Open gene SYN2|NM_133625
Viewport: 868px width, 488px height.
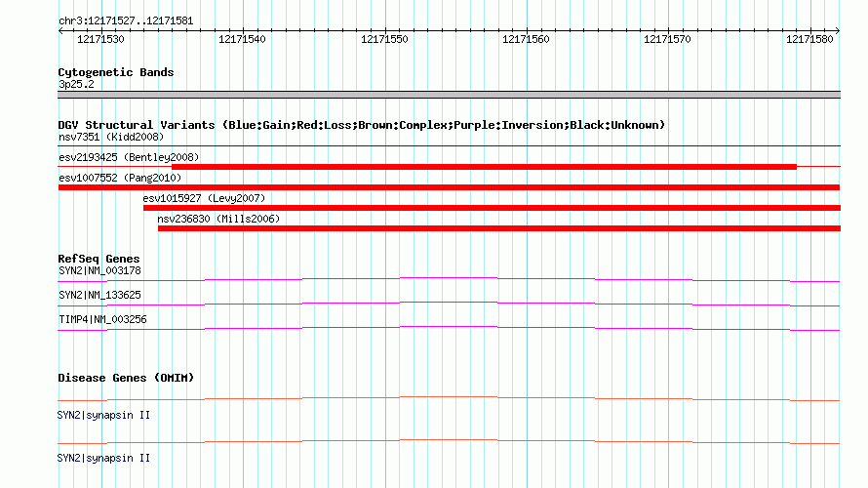99,295
